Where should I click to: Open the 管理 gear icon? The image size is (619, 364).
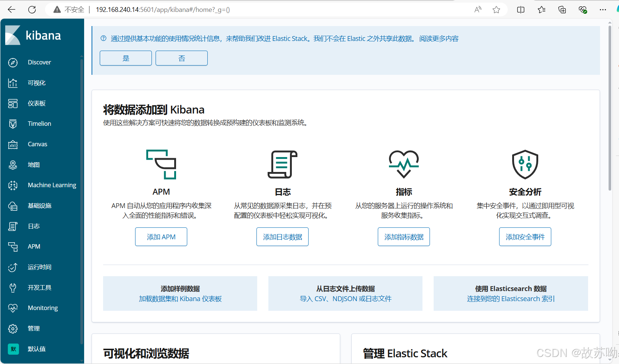pos(13,329)
